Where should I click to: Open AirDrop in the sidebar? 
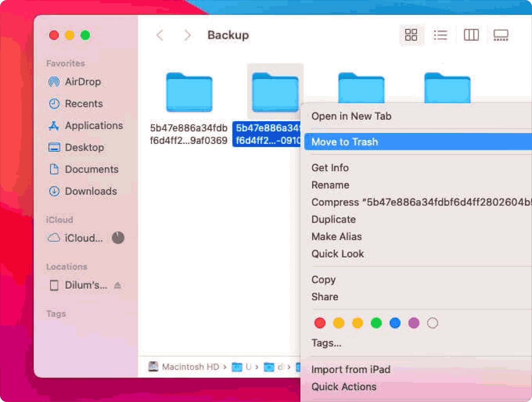[x=83, y=82]
